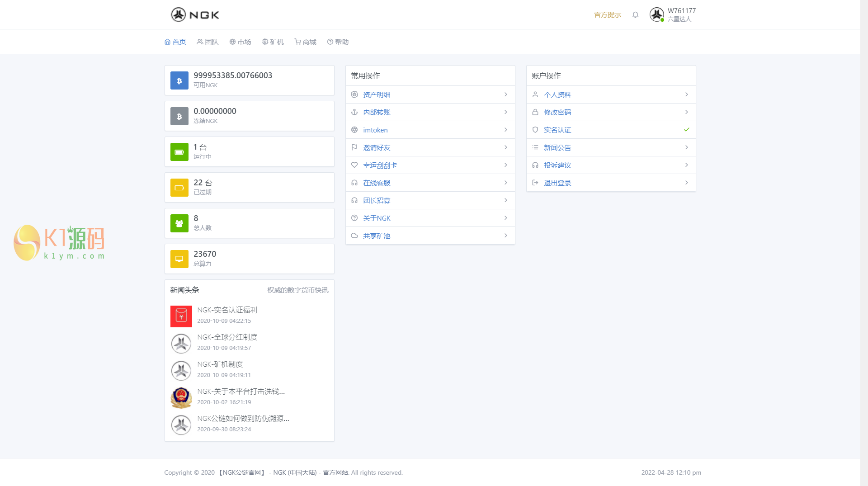Expand the 邀请好友 row chevron
This screenshot has width=868, height=486.
click(506, 147)
